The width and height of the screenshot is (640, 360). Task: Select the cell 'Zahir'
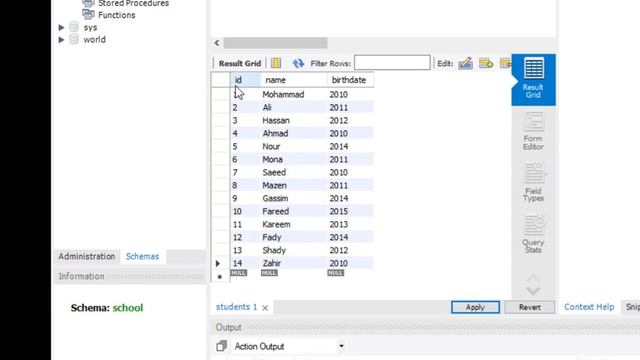[x=293, y=263]
